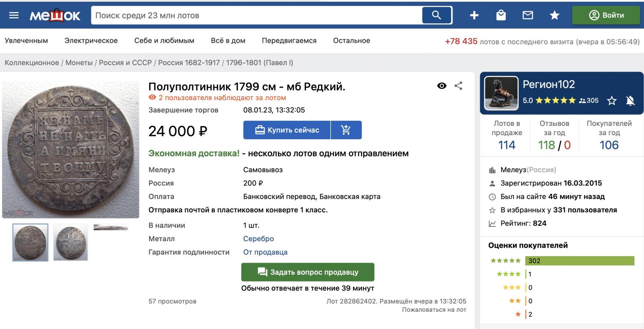This screenshot has width=644, height=329.
Task: Add lot to cart icon button
Action: click(346, 130)
